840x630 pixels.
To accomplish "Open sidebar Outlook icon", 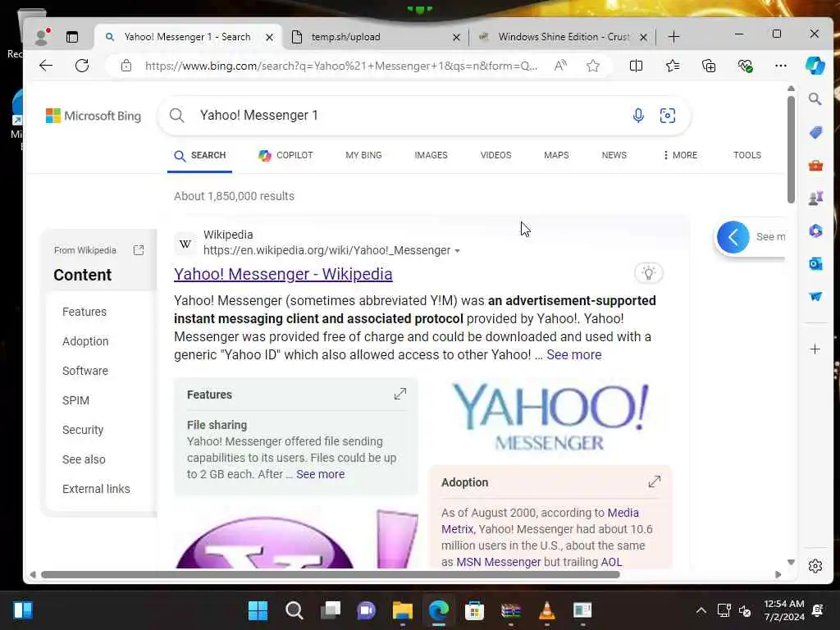I will [x=815, y=263].
